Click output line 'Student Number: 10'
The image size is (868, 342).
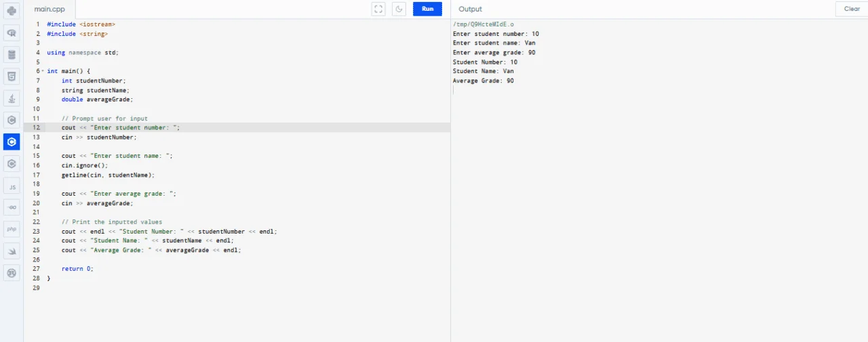(485, 62)
